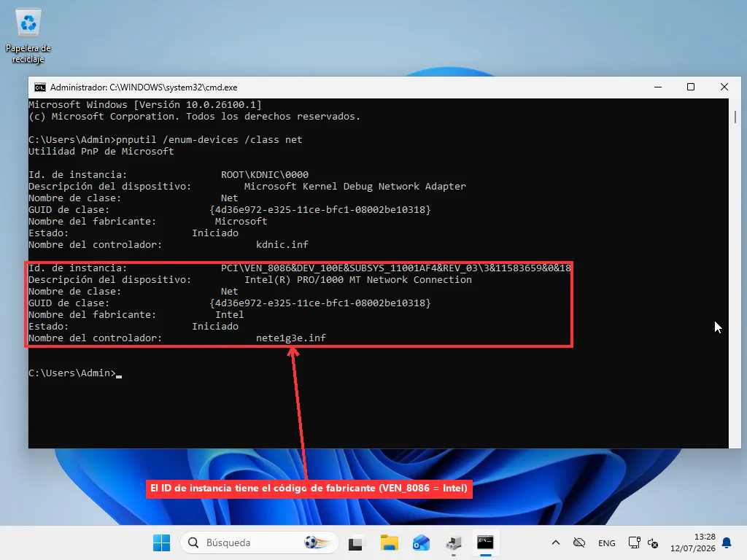
Task: Open the ENG language switcher
Action: click(x=606, y=542)
